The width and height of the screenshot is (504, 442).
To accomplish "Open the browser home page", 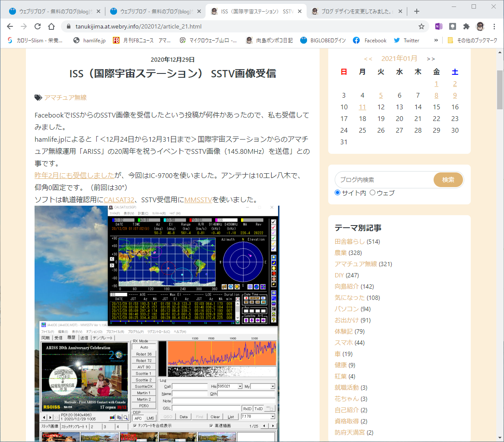I will 51,26.
